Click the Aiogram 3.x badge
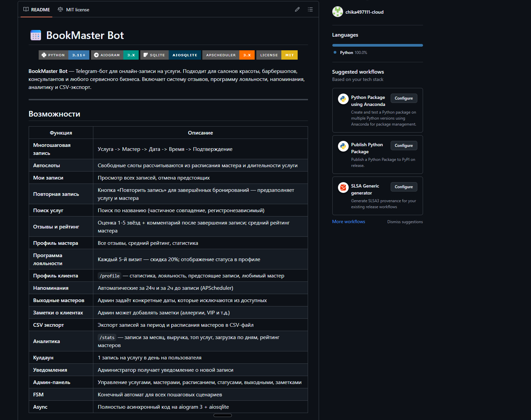Image resolution: width=531 pixels, height=420 pixels. coord(115,55)
